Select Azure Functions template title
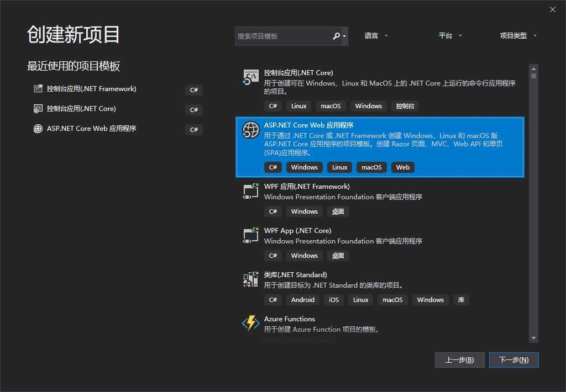 click(x=290, y=319)
